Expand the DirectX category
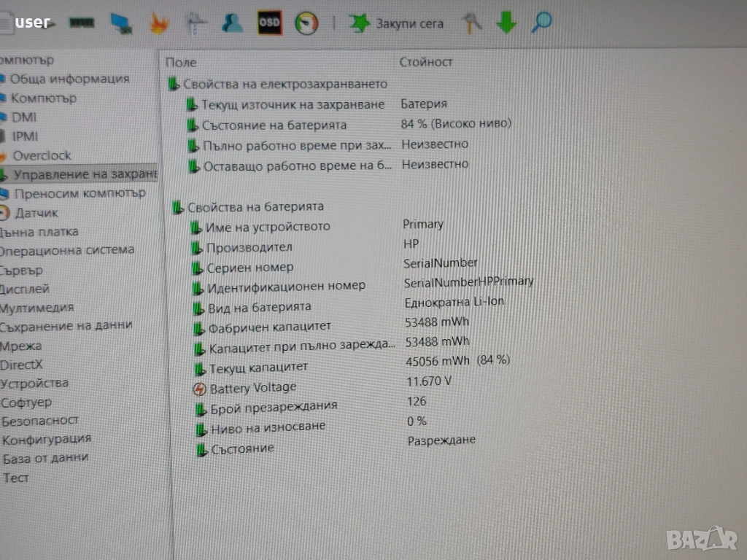This screenshot has height=560, width=747. pyautogui.click(x=21, y=365)
